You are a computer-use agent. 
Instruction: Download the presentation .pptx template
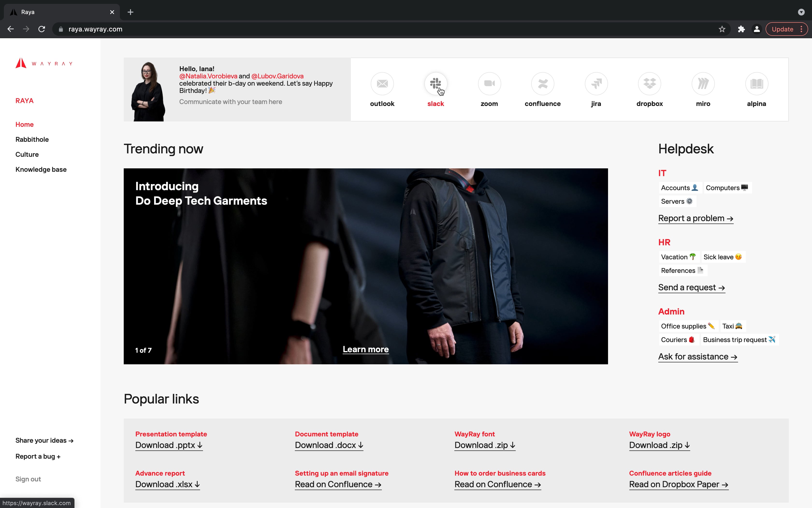(x=169, y=446)
